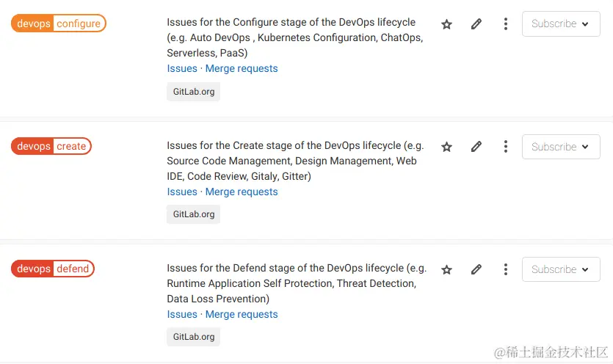Click GitLab.org tag under Configure stage
613x364 pixels.
coord(194,92)
